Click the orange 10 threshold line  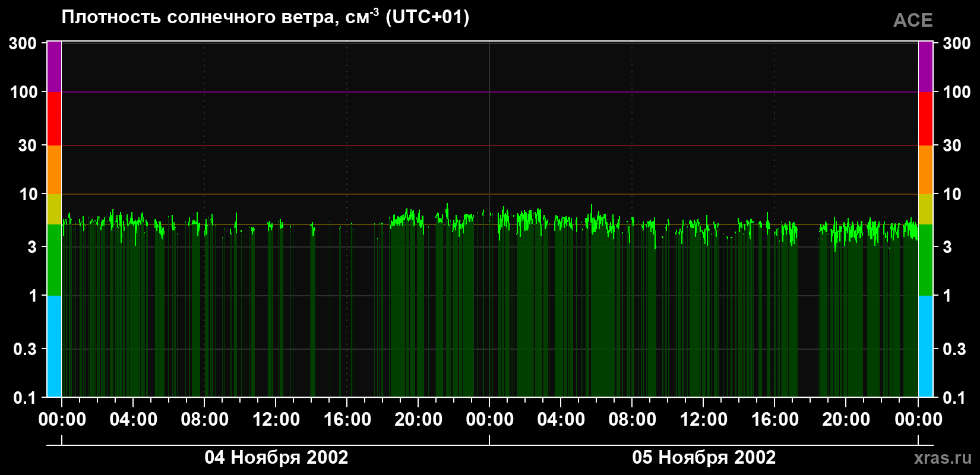490,194
